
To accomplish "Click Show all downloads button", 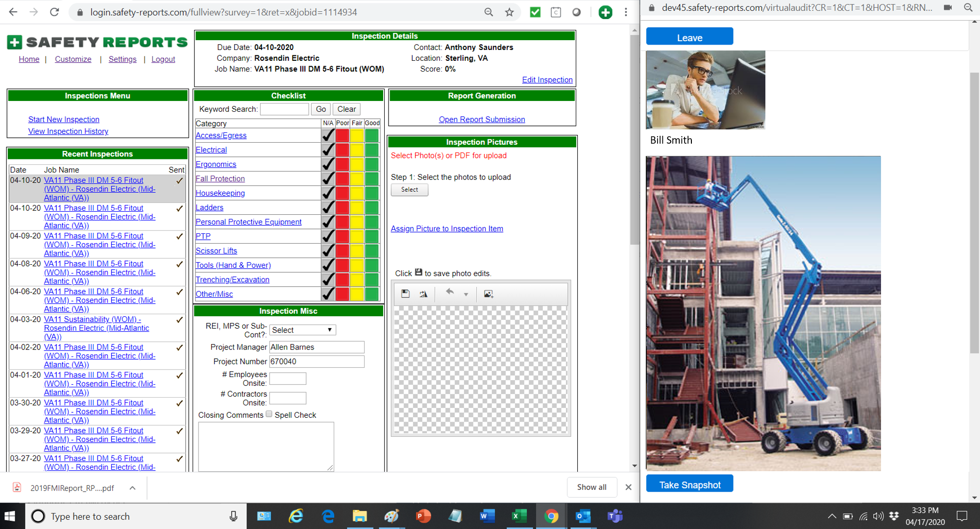I will (x=591, y=487).
